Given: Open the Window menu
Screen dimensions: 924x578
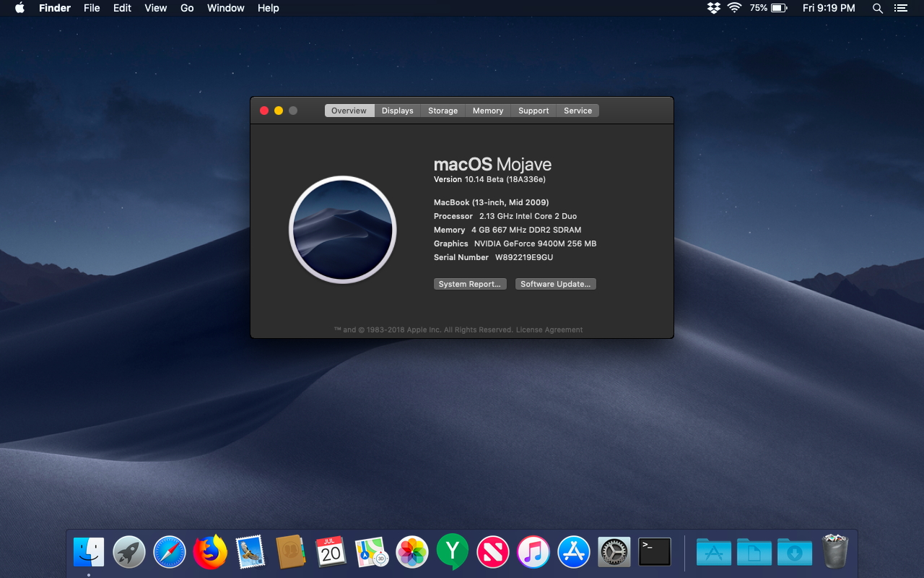Looking at the screenshot, I should coord(226,8).
